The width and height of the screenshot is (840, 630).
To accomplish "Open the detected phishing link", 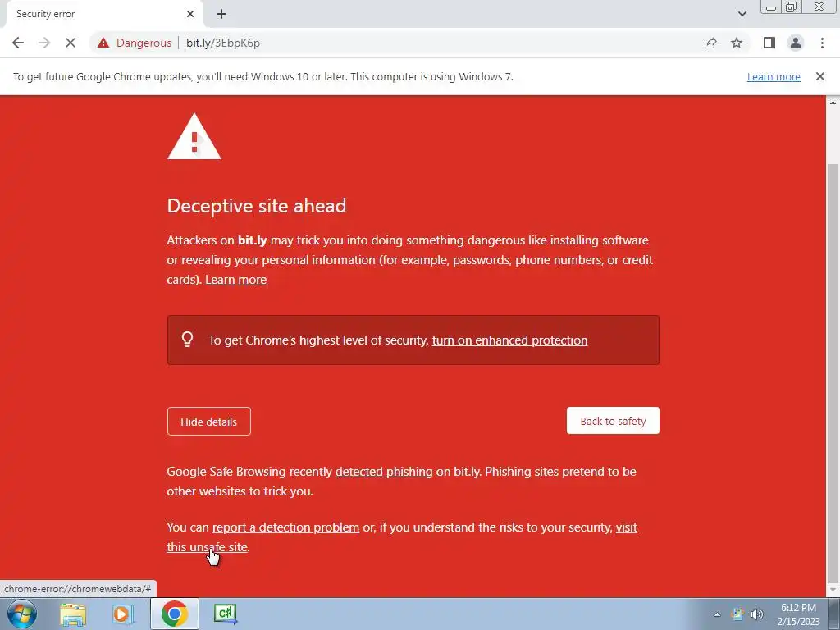I will coord(384,472).
